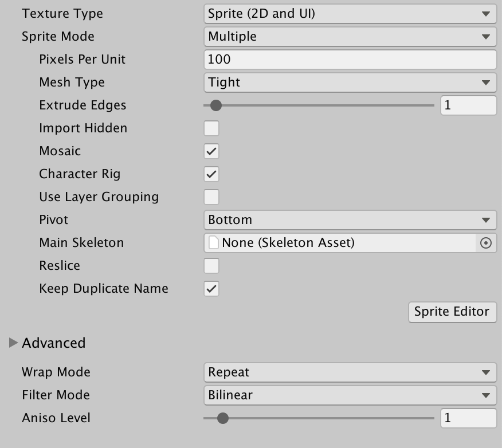Click the Extrude Edges slider handle

pos(215,105)
